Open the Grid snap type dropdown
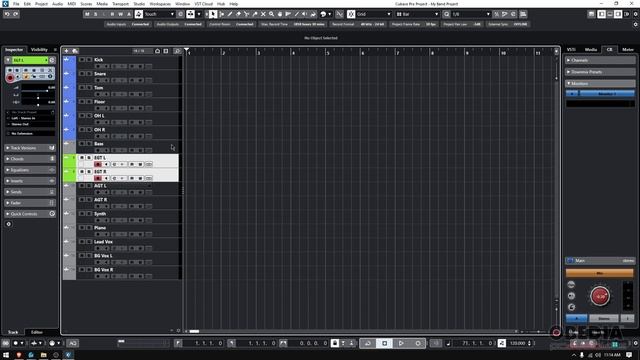640x360 pixels. pos(373,14)
